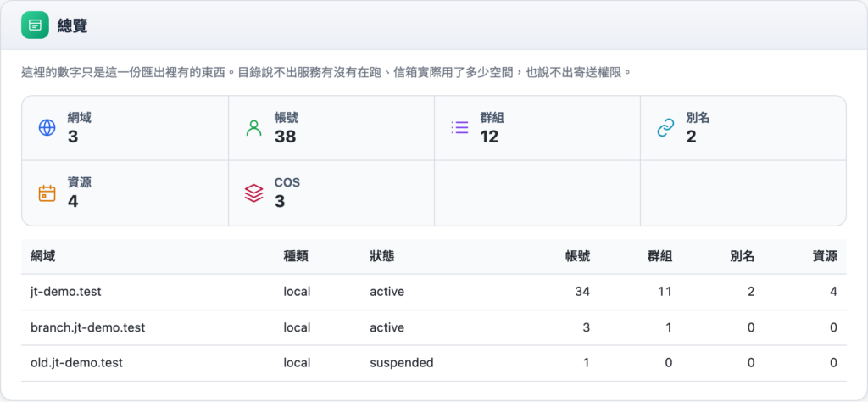The width and height of the screenshot is (868, 402).
Task: Click account count 34 for jt-demo.test
Action: click(x=583, y=292)
